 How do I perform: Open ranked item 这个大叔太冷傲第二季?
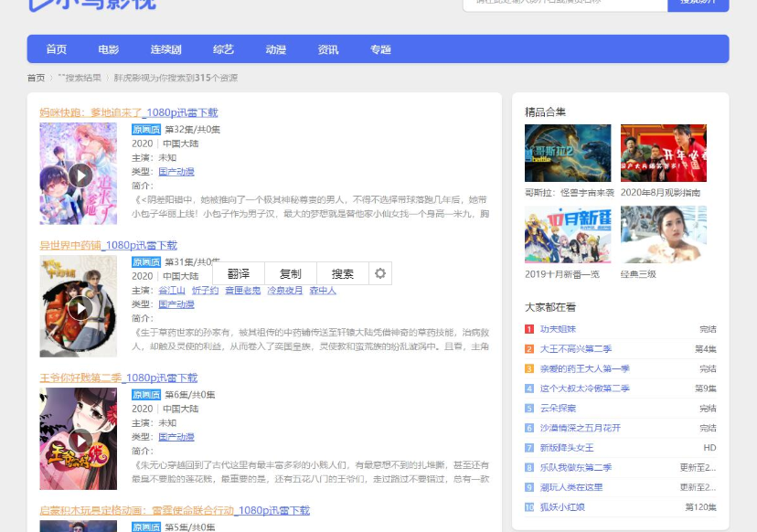(584, 388)
